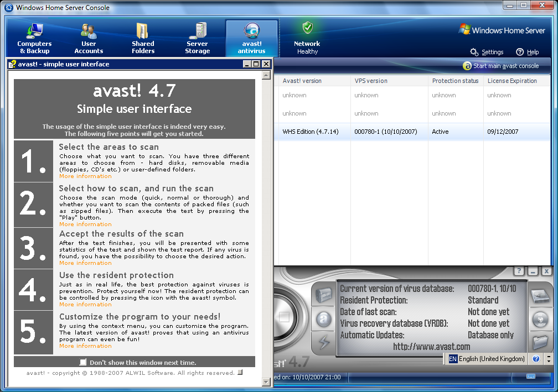Click Start main avast console
The height and width of the screenshot is (392, 558).
500,66
